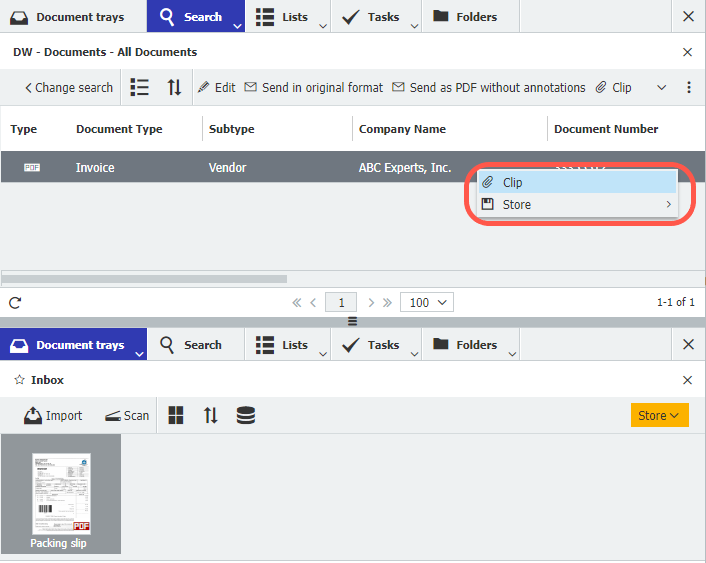Viewport: 706px width, 563px height.
Task: Select Clip in the context menu
Action: [513, 183]
